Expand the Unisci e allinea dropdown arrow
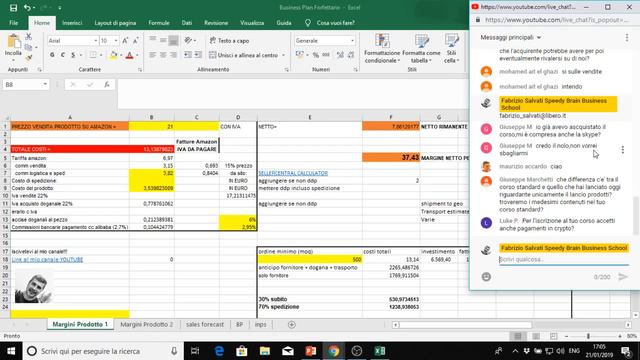 284,55
